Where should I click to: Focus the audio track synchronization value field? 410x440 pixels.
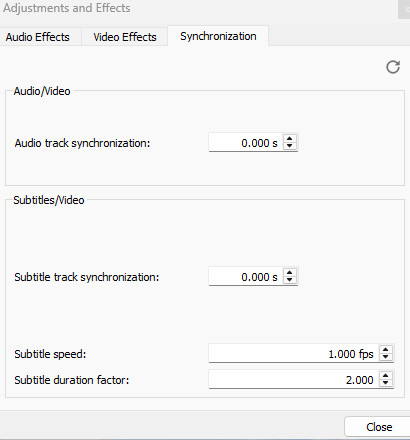pos(246,143)
